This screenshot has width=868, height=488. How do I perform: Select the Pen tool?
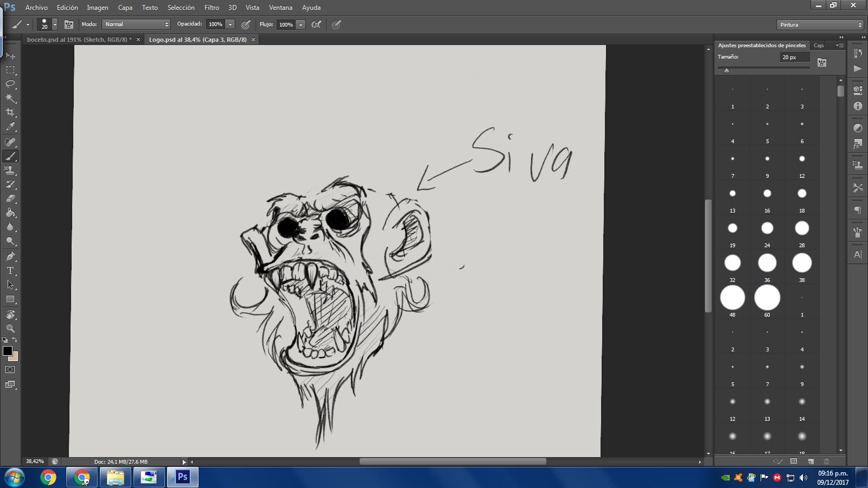pos(10,256)
